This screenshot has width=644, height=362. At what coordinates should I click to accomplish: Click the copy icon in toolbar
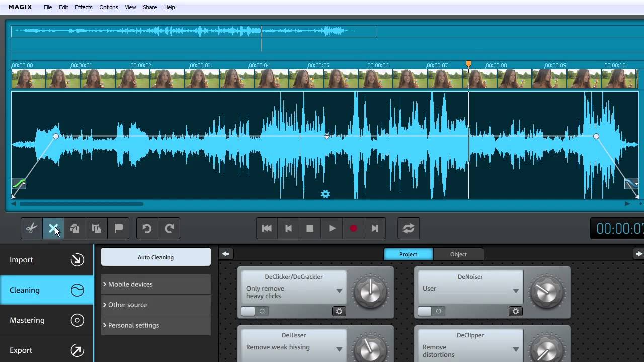[75, 229]
